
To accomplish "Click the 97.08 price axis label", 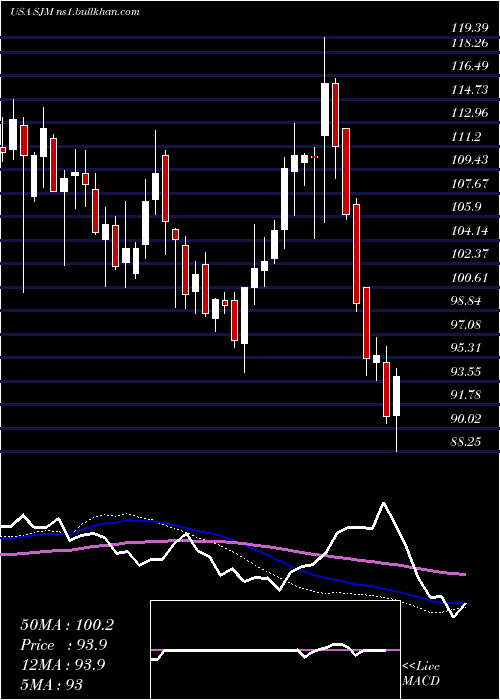I will [466, 325].
